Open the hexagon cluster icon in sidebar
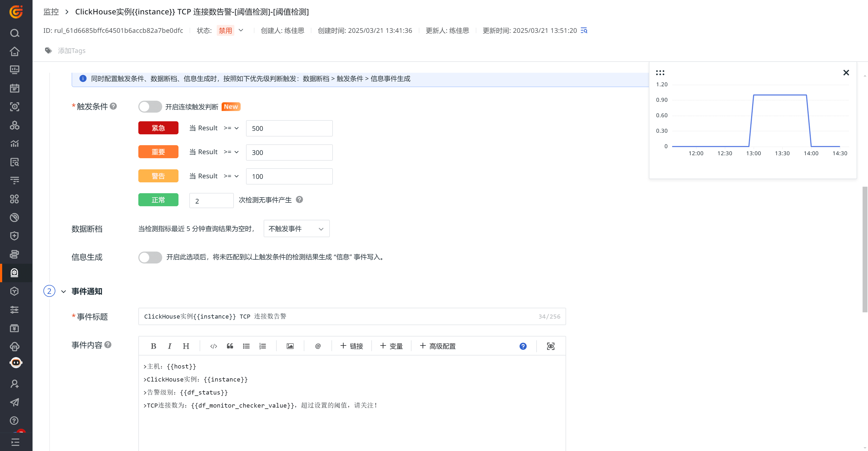The image size is (868, 451). pyautogui.click(x=14, y=125)
